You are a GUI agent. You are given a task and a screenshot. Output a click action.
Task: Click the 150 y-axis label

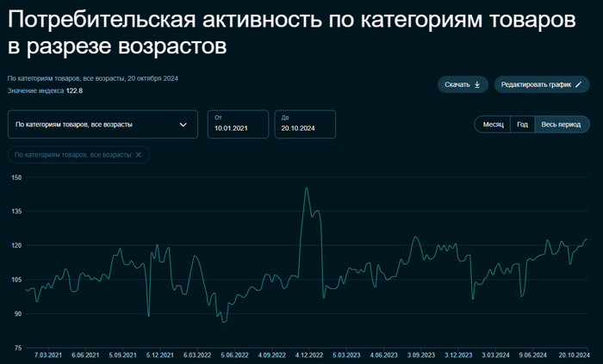point(17,177)
